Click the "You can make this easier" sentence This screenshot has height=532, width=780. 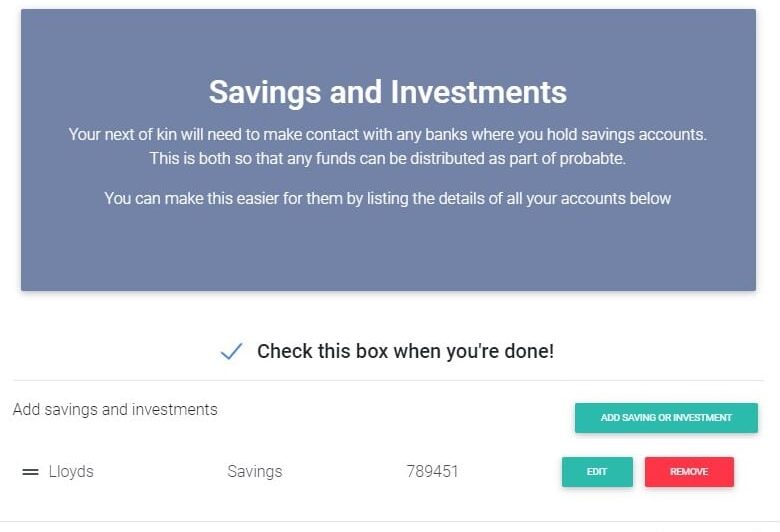388,198
